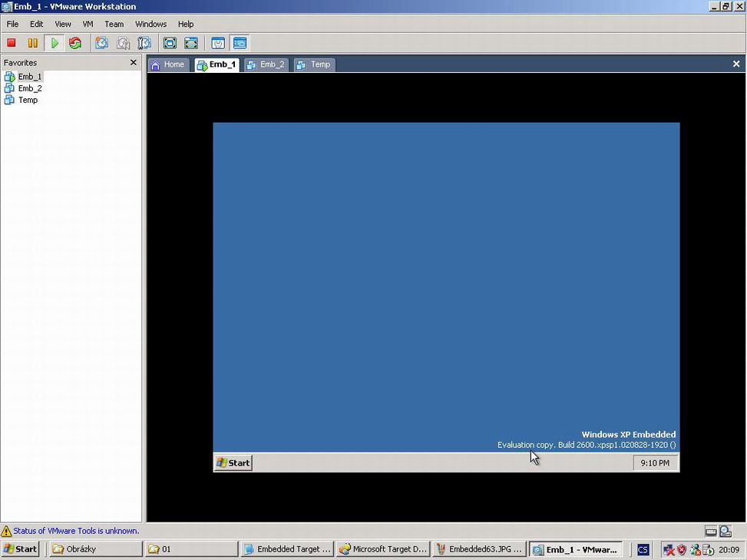Image resolution: width=747 pixels, height=560 pixels.
Task: Click the network disconnected tray icon
Action: [669, 549]
